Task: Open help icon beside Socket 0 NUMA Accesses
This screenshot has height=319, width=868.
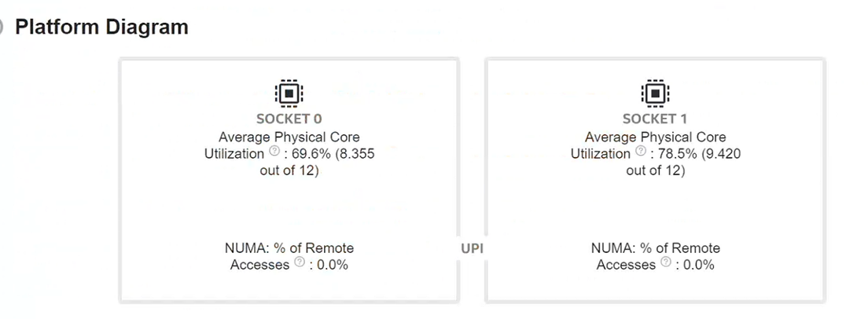Action: click(x=300, y=262)
